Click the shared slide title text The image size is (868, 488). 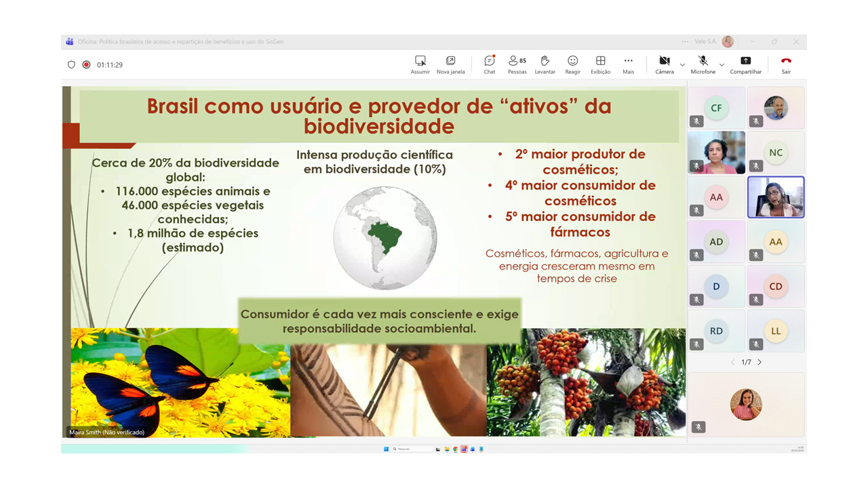379,116
